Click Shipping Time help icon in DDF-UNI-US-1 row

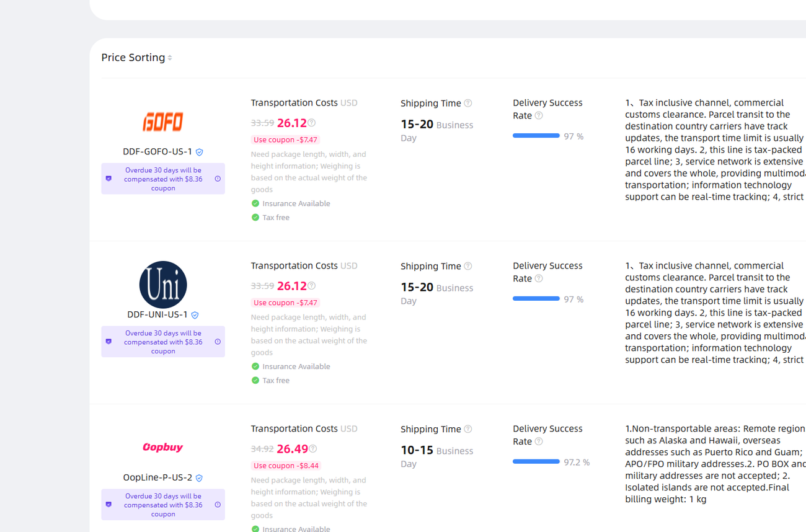click(x=468, y=266)
